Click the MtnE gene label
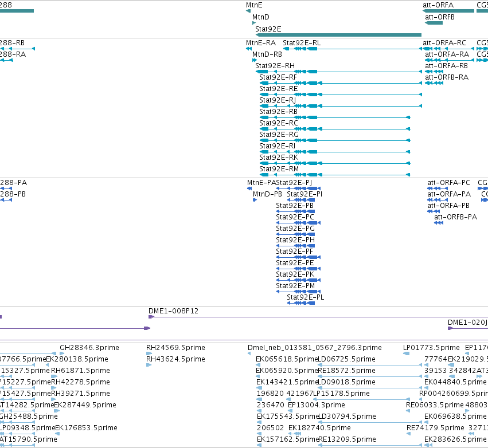The image size is (488, 448). click(x=254, y=5)
